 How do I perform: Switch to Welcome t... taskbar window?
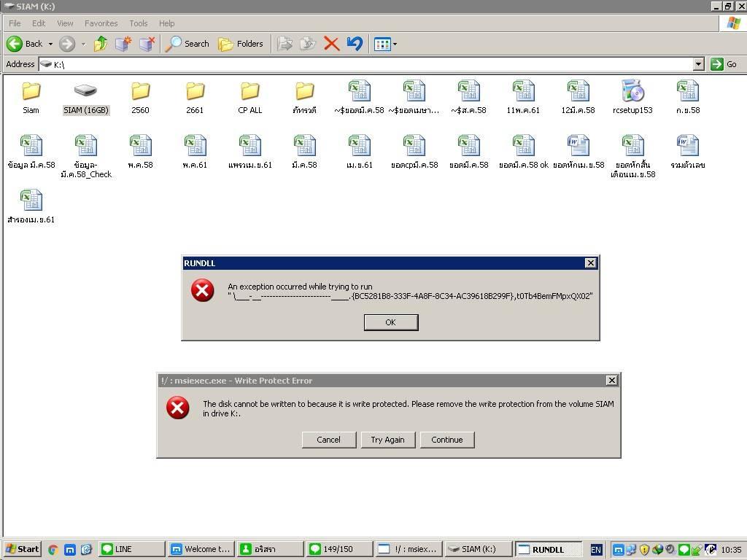pos(201,549)
